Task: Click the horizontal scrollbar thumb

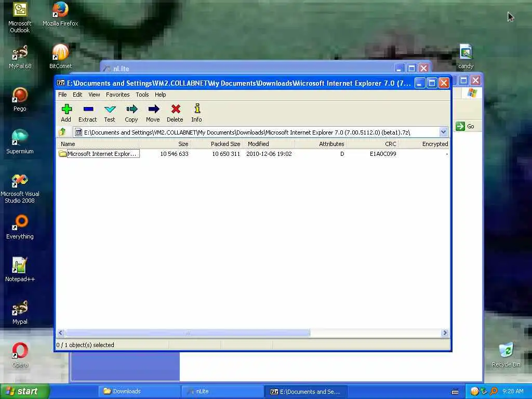Action: [188, 333]
